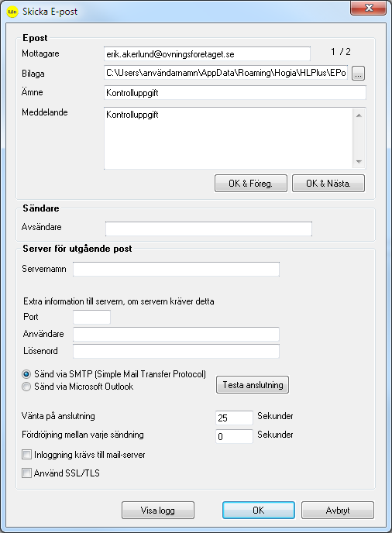This screenshot has height=533, width=392.
Task: Click the message scrollbar up arrow
Action: (x=359, y=115)
